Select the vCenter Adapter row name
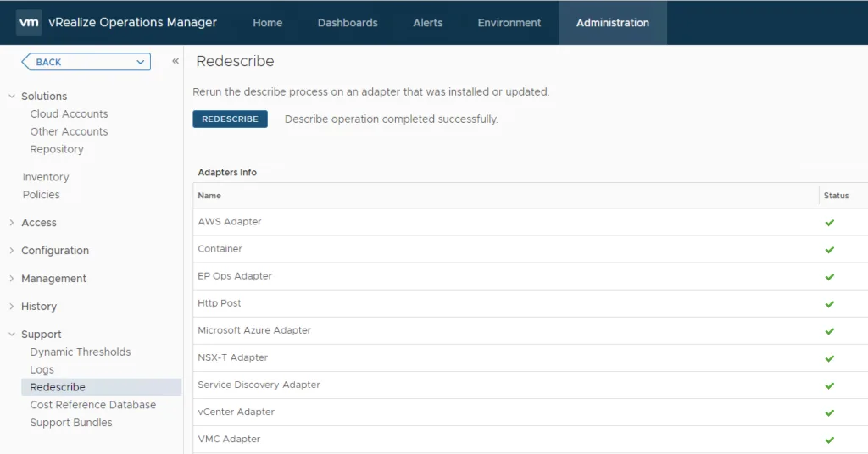Image resolution: width=868 pixels, height=454 pixels. pos(236,412)
